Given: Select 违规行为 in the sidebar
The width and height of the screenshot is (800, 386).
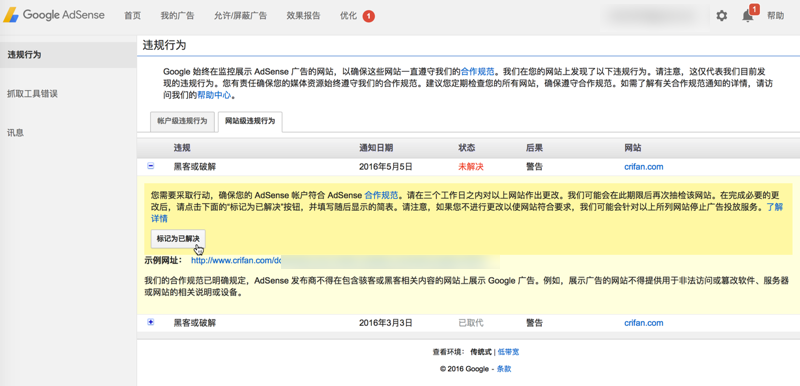Looking at the screenshot, I should 68,55.
